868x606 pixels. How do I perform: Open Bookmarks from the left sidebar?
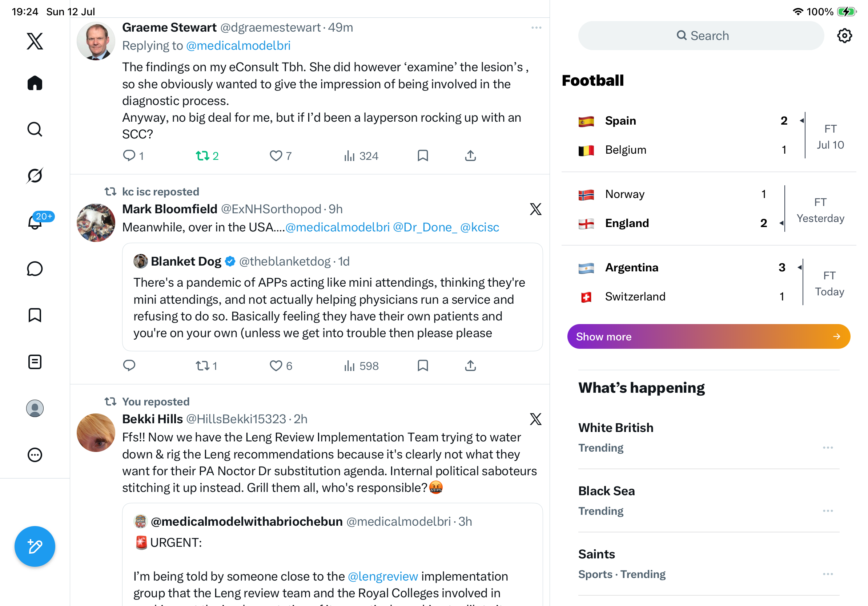(35, 315)
